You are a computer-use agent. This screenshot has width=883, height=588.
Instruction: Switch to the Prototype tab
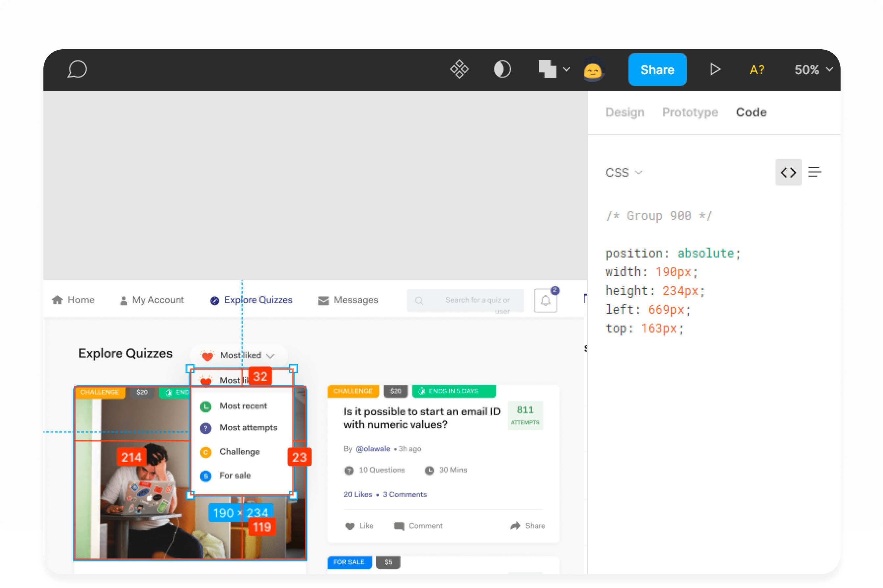point(690,112)
